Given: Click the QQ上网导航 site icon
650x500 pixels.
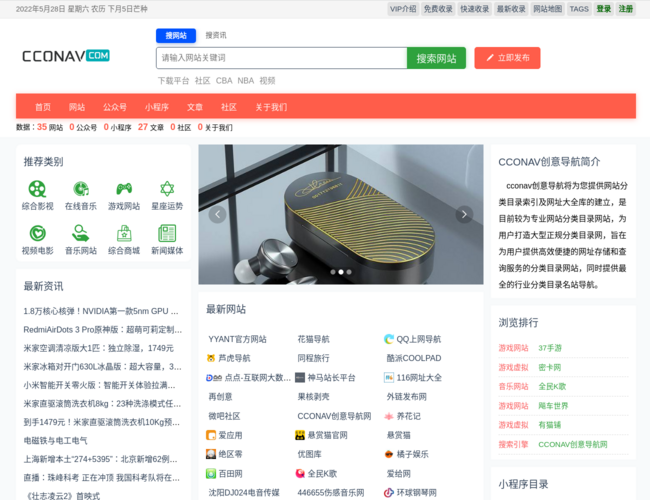Looking at the screenshot, I should pyautogui.click(x=388, y=339).
